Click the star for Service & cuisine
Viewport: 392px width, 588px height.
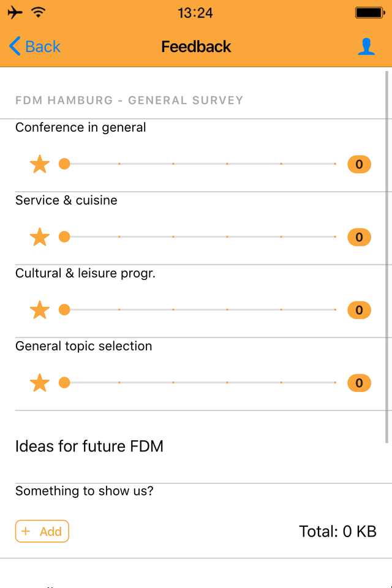click(40, 237)
